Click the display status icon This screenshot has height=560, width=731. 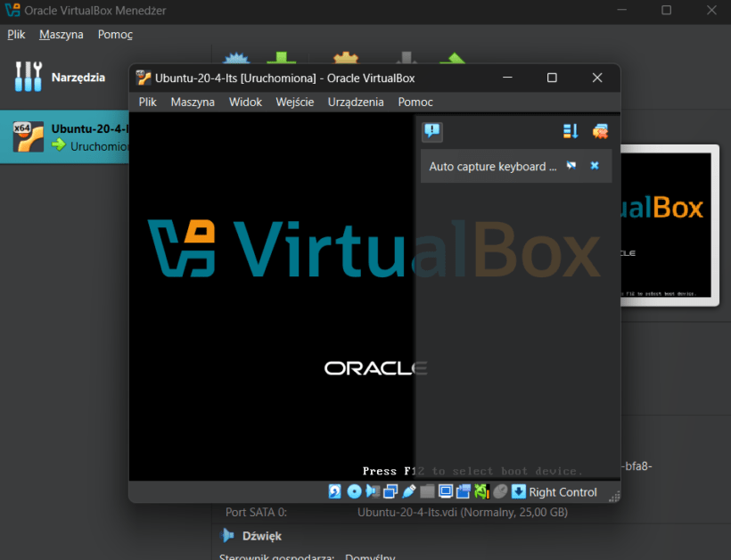tap(445, 491)
